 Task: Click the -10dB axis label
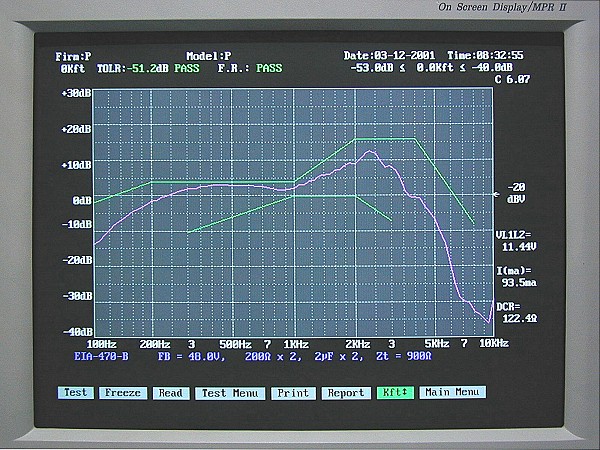77,224
